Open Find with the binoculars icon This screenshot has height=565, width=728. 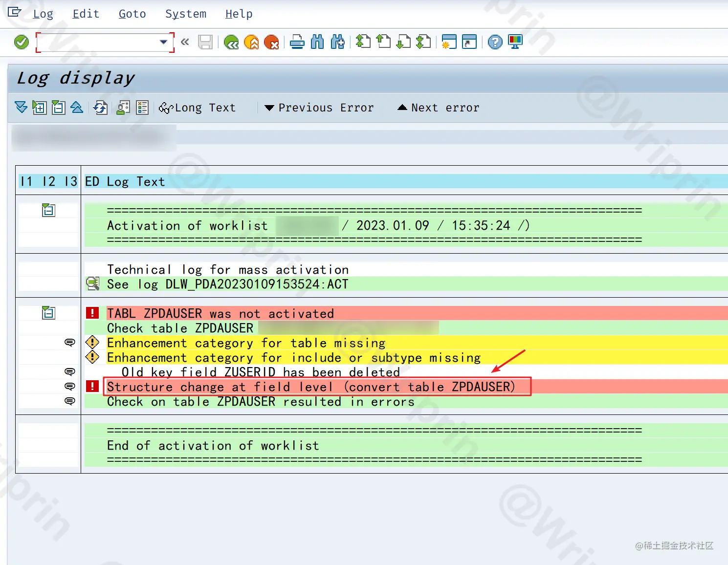point(317,42)
